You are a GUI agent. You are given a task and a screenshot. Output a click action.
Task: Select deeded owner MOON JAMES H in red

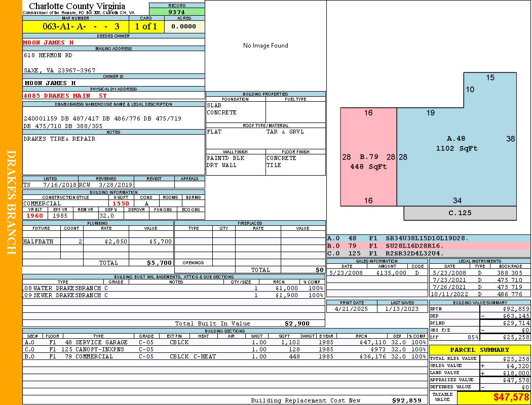point(48,43)
